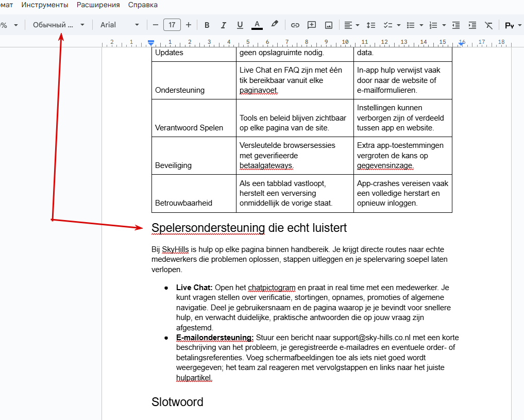The image size is (524, 420).
Task: Click the underlined word 'gegevensinzage.'
Action: [x=385, y=165]
